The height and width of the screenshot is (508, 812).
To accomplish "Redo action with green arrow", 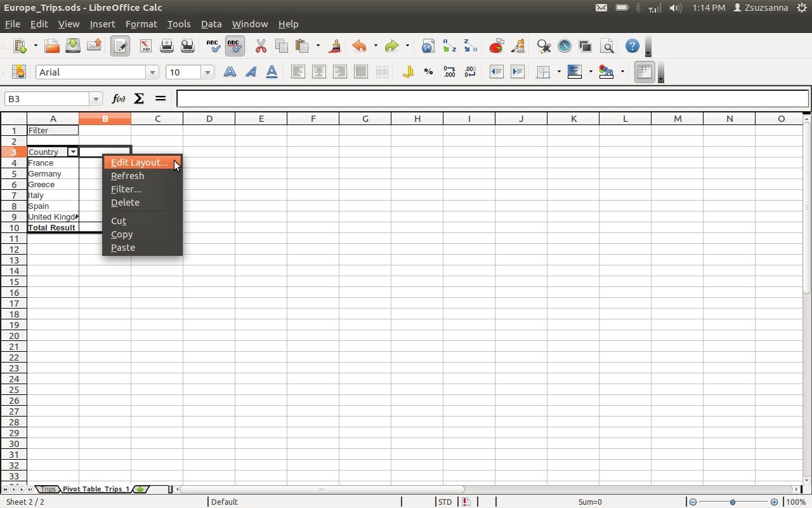I will point(392,46).
